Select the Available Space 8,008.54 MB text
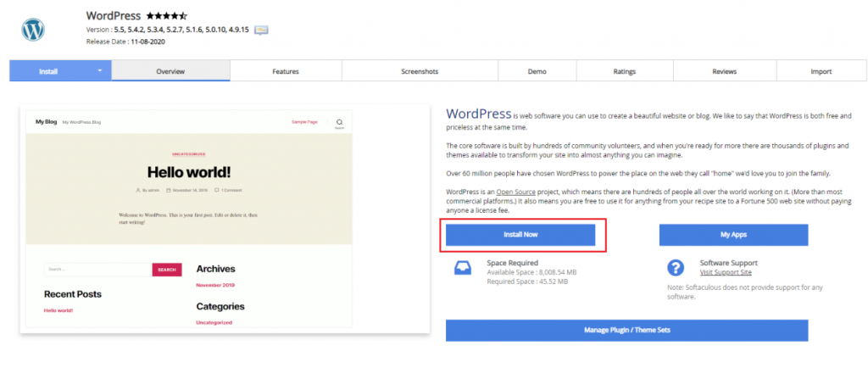 coord(532,272)
